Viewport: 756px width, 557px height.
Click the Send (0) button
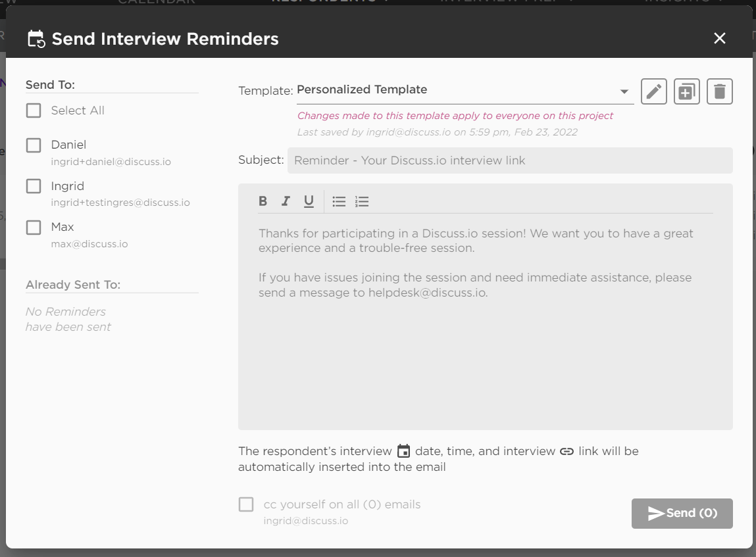(x=682, y=514)
